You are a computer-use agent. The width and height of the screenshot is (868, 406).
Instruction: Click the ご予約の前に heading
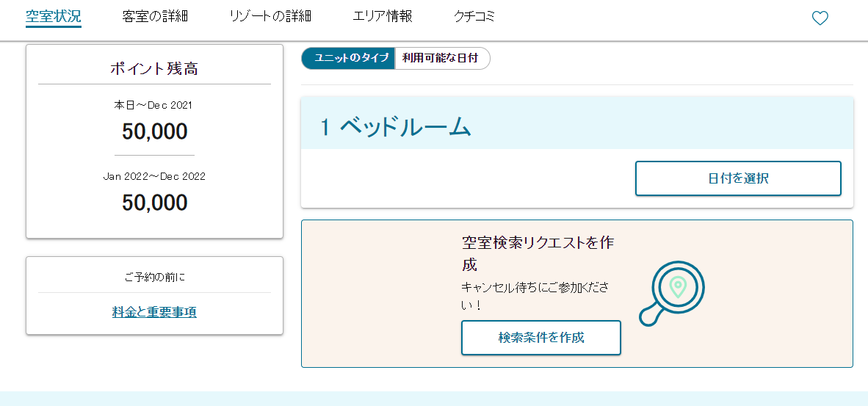coord(154,277)
